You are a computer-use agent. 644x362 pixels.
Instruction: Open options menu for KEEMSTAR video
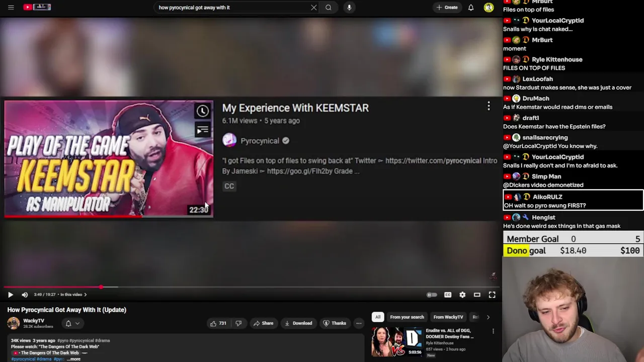tap(489, 106)
